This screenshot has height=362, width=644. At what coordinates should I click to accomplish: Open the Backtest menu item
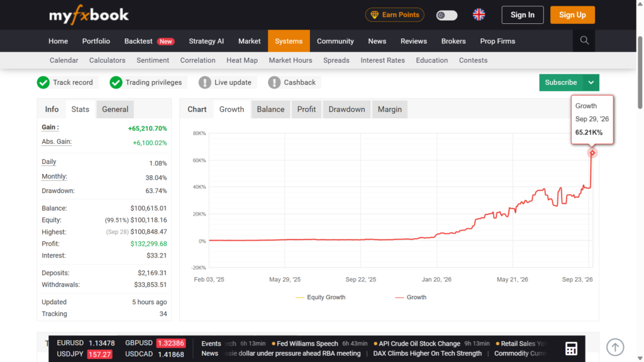pyautogui.click(x=149, y=41)
